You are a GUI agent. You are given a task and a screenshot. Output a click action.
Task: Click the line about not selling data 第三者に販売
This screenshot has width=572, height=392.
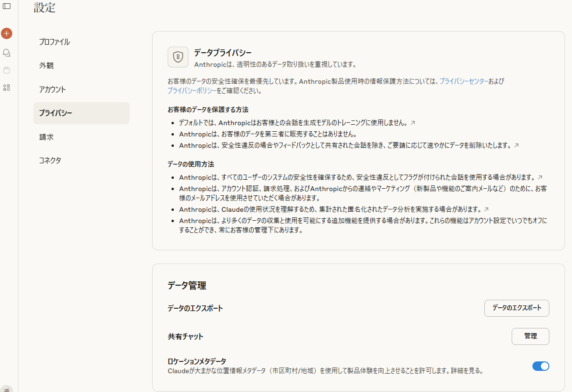coord(268,135)
